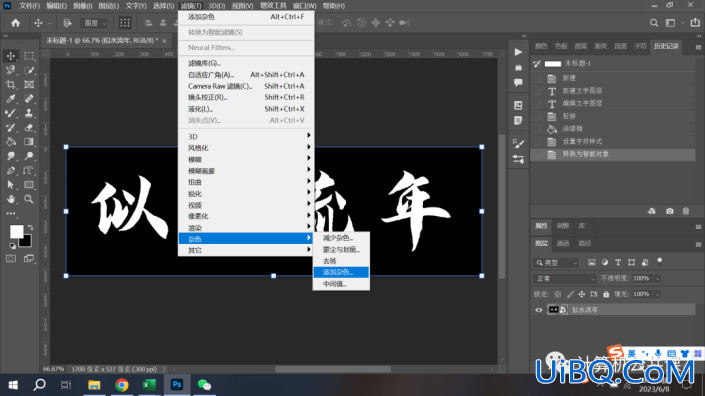The width and height of the screenshot is (705, 396).
Task: Click the Share icon in options bar
Action: pyautogui.click(x=695, y=22)
